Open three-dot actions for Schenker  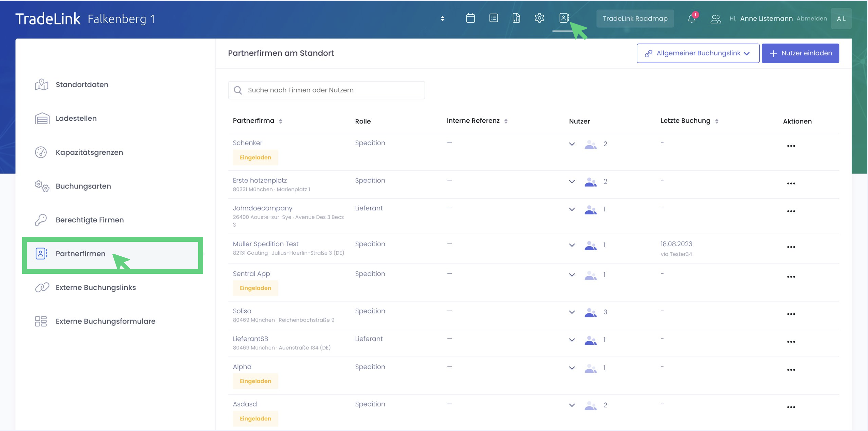pos(791,146)
